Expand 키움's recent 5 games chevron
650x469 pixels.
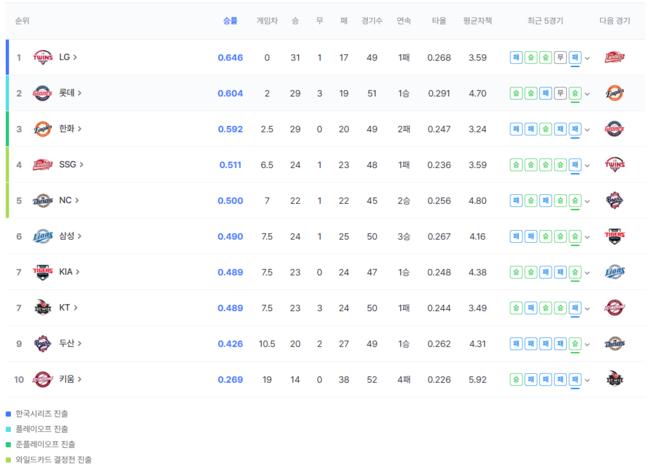pyautogui.click(x=587, y=380)
